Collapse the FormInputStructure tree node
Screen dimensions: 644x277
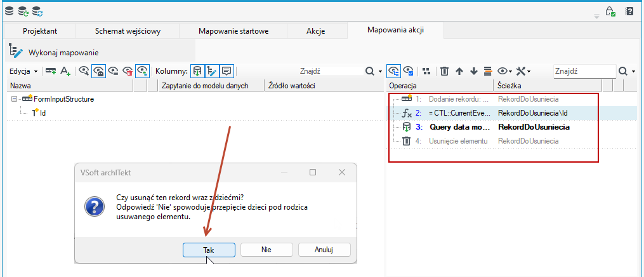tap(15, 99)
